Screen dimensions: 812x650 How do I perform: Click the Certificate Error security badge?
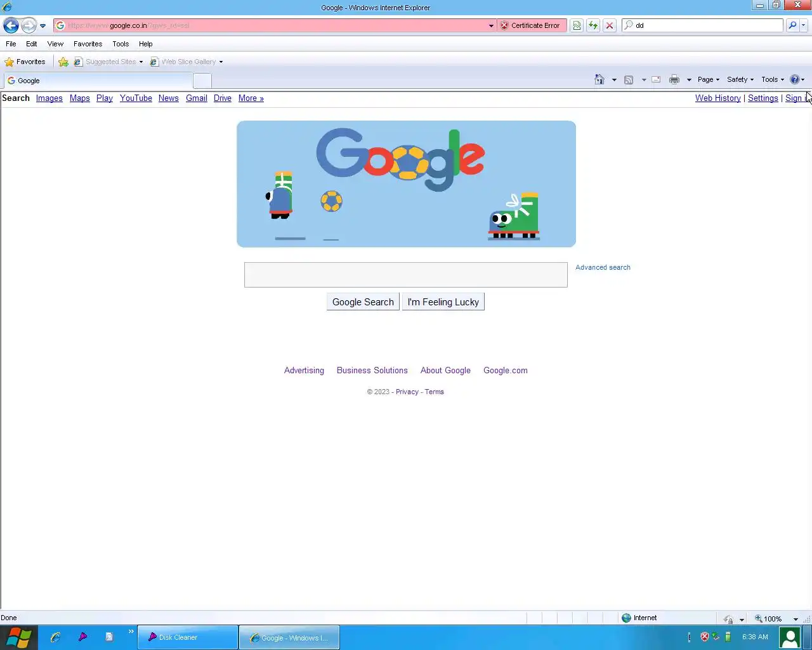531,25
